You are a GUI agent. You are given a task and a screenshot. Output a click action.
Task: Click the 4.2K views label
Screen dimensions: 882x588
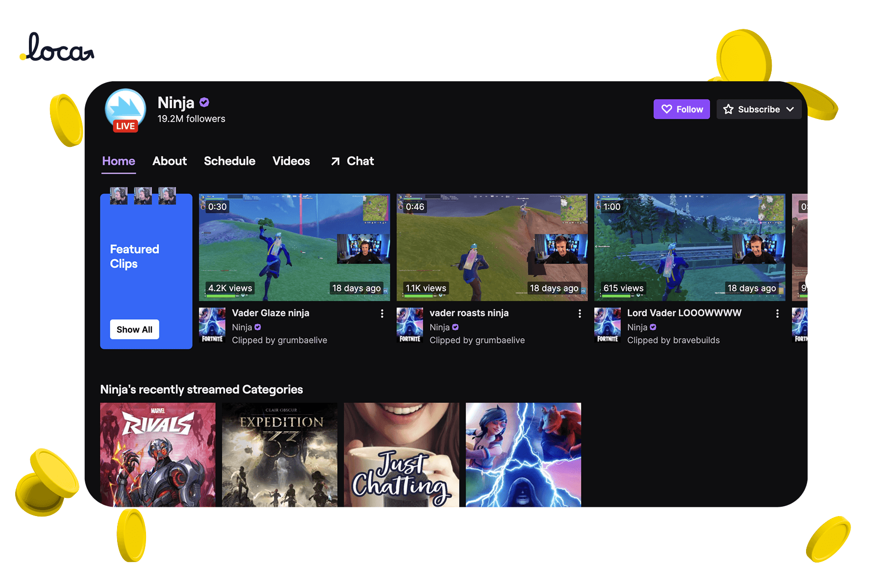[x=230, y=288]
